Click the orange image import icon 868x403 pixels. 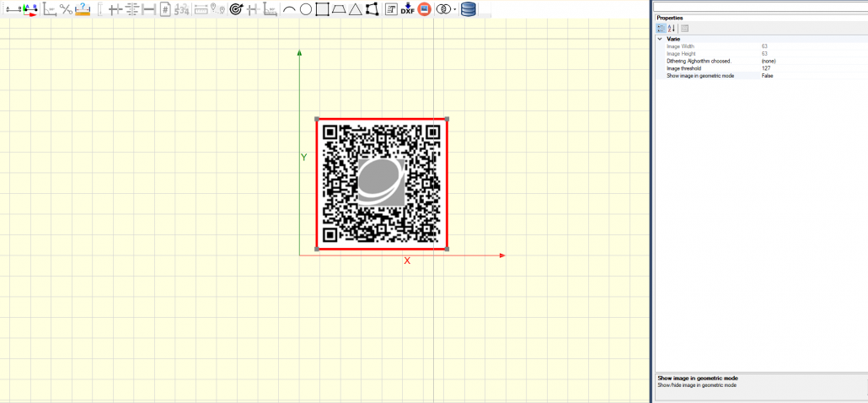click(424, 9)
